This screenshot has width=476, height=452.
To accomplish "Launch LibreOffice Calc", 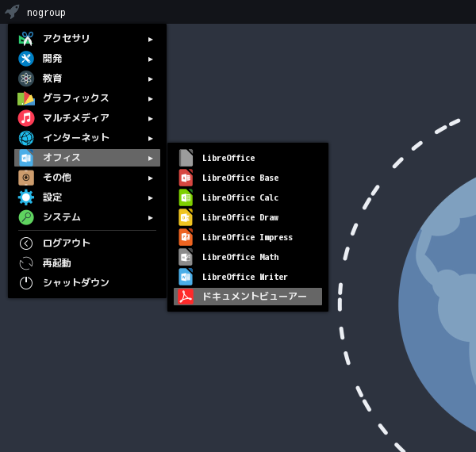I will pyautogui.click(x=248, y=197).
